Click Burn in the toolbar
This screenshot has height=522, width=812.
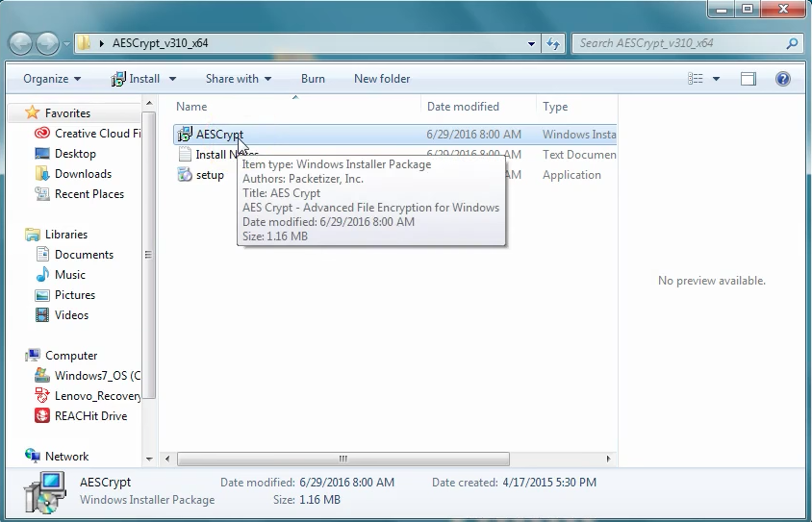pyautogui.click(x=313, y=79)
